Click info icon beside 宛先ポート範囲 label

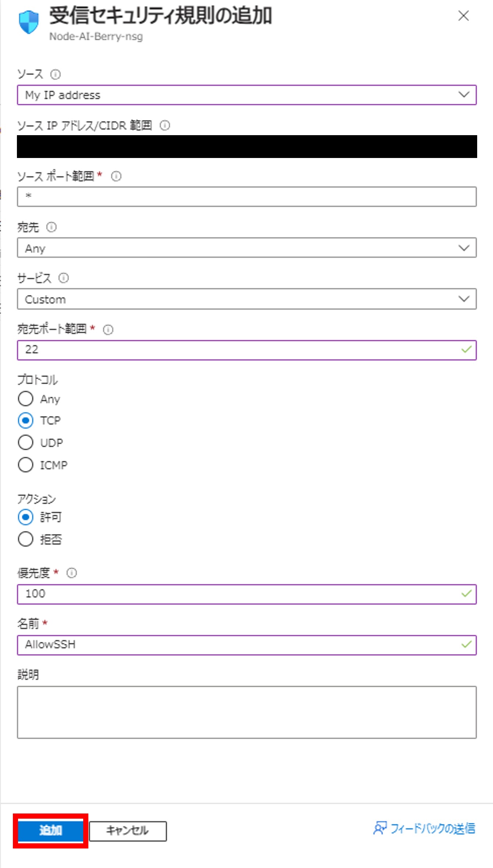pos(108,330)
